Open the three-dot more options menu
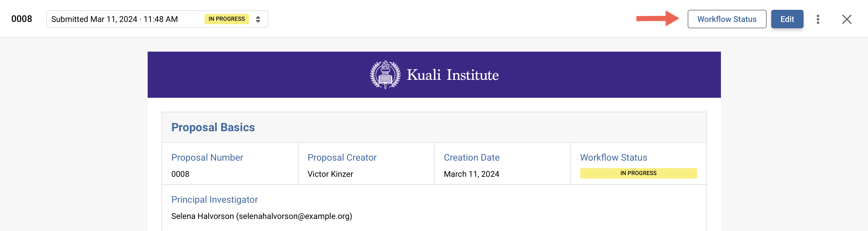The width and height of the screenshot is (868, 231). pos(818,19)
